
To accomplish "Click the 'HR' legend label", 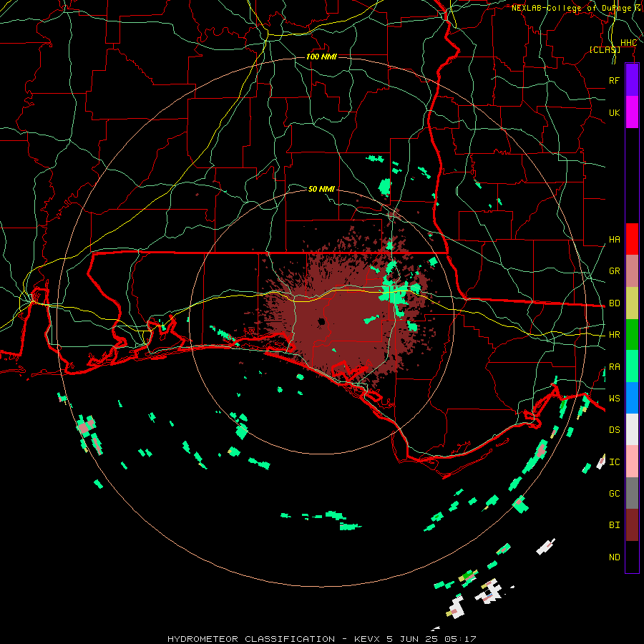I will [614, 335].
